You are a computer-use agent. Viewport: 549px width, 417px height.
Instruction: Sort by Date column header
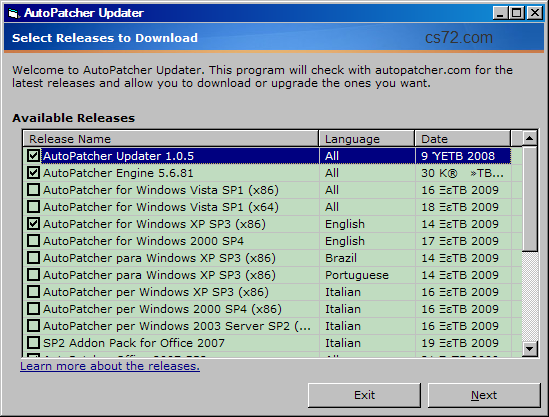(463, 139)
